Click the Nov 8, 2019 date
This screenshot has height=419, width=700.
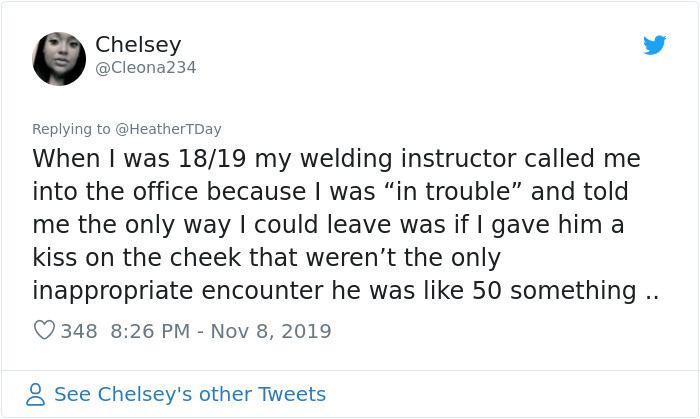click(271, 331)
